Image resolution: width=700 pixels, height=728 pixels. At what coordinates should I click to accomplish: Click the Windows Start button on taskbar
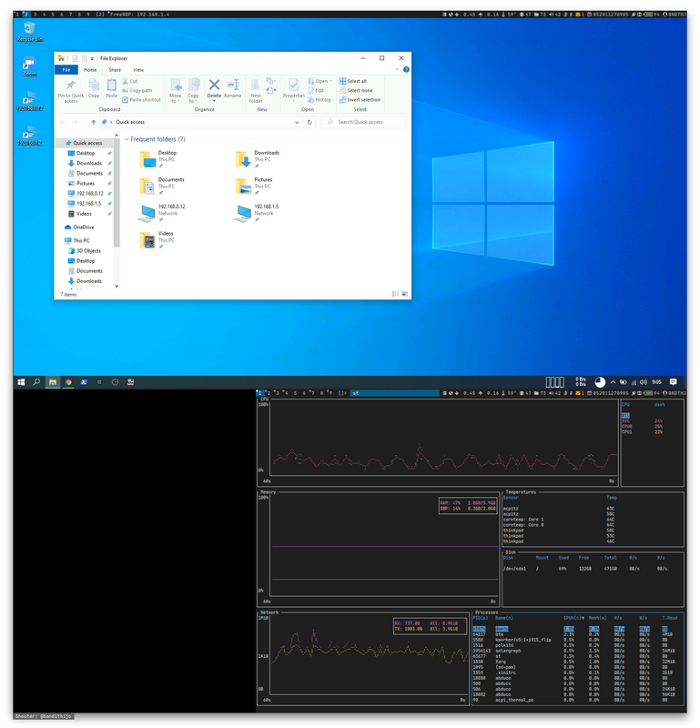[22, 382]
